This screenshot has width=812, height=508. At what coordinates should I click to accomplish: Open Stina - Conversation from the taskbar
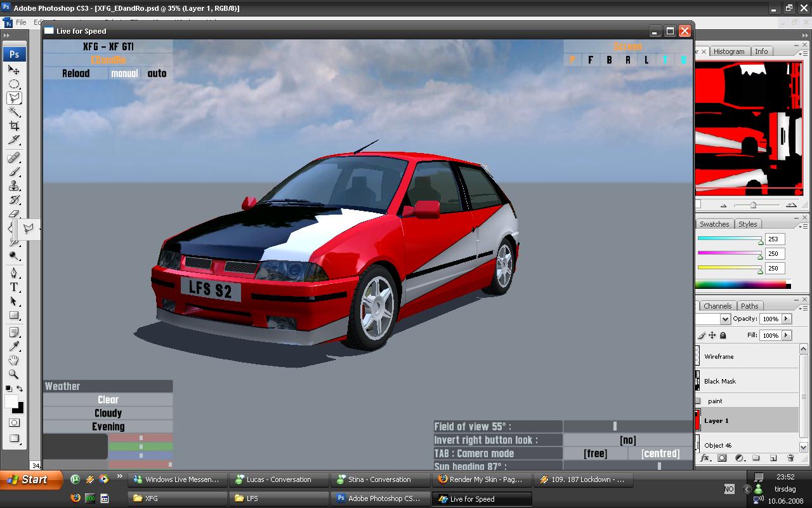379,479
